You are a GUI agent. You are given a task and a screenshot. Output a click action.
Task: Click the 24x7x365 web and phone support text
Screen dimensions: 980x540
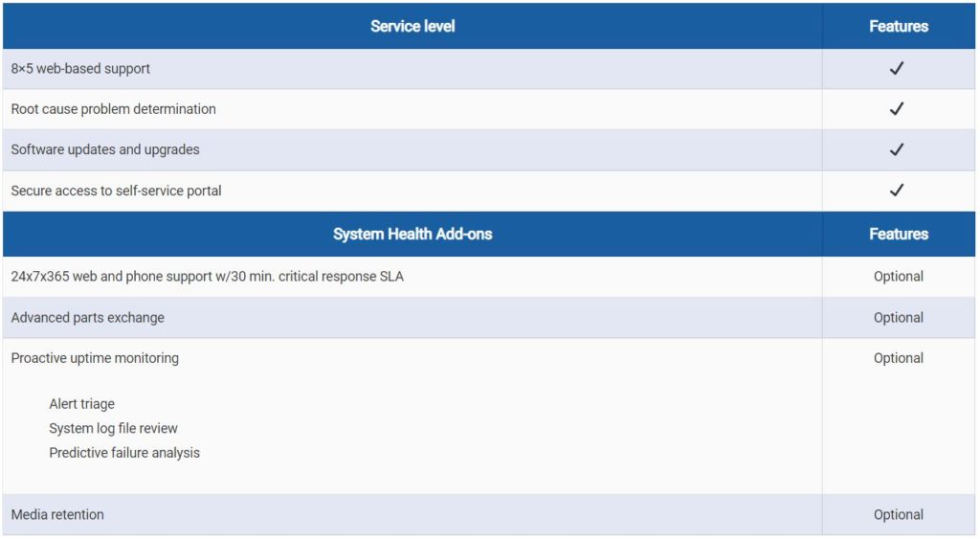(x=207, y=277)
